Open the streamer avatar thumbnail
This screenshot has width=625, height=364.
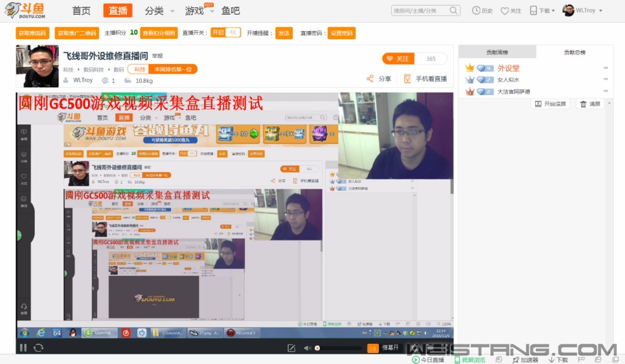(37, 66)
